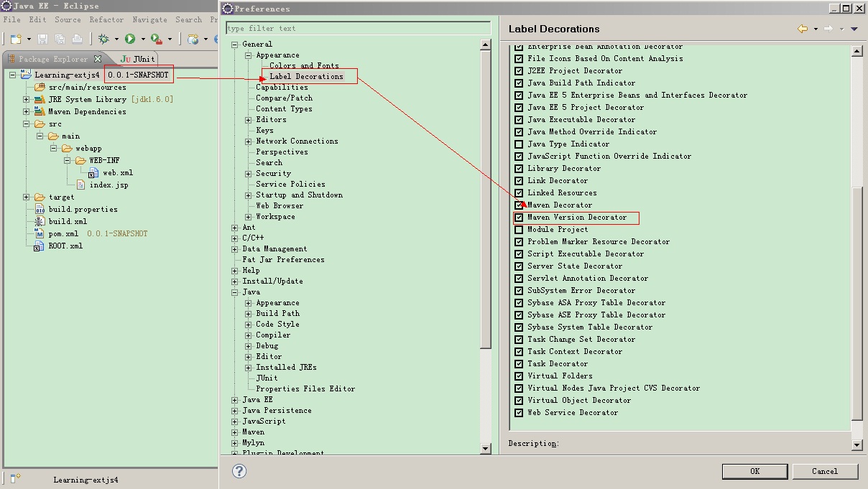Image resolution: width=868 pixels, height=489 pixels.
Task: Open the Edit menu
Action: tap(37, 19)
